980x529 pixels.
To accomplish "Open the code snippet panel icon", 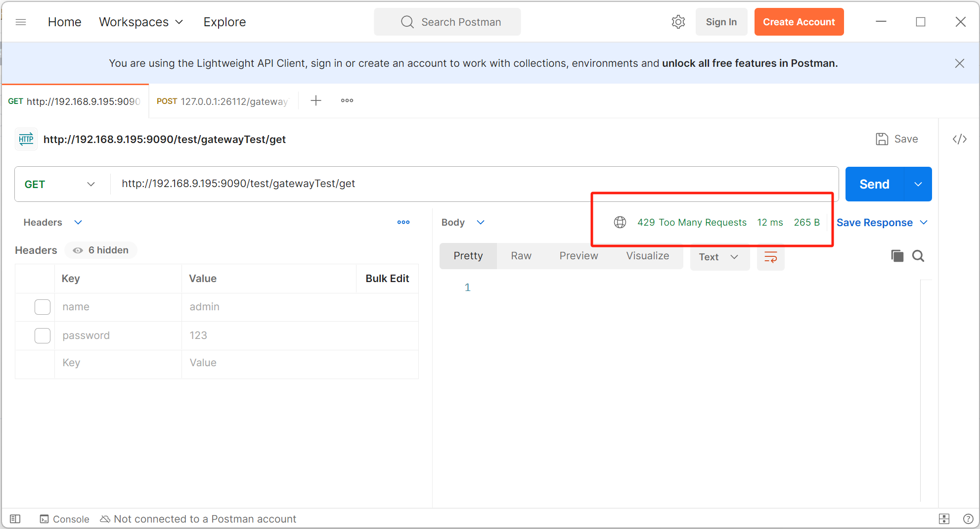I will [x=959, y=139].
